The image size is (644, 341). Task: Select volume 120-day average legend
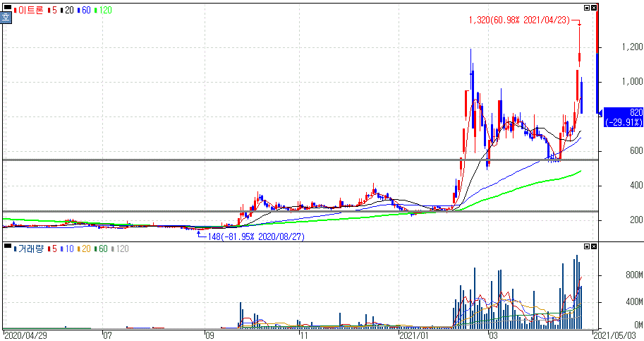[120, 249]
